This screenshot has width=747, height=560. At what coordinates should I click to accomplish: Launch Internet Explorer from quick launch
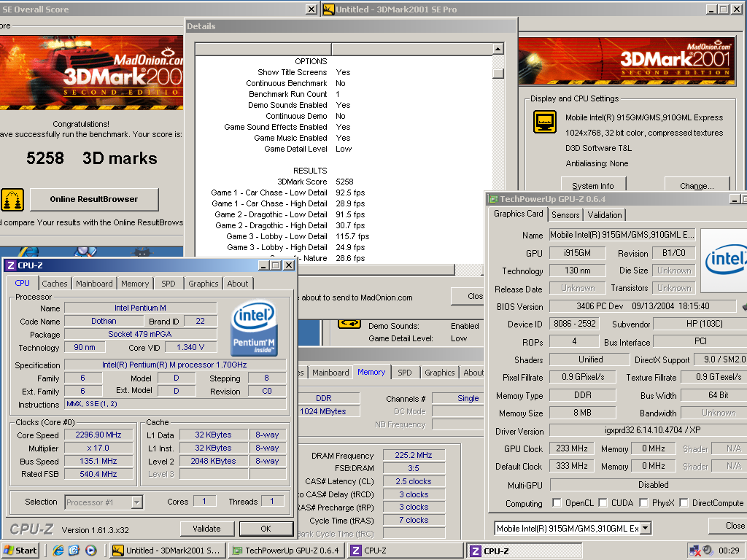[x=58, y=551]
